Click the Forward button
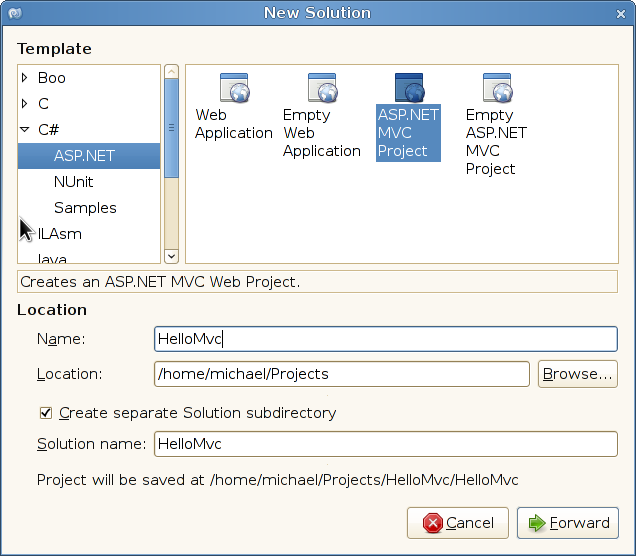 [x=568, y=523]
